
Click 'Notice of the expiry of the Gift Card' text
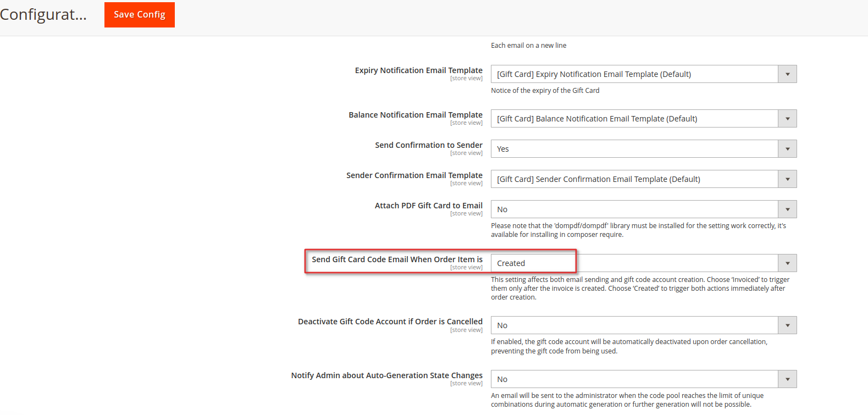coord(545,91)
